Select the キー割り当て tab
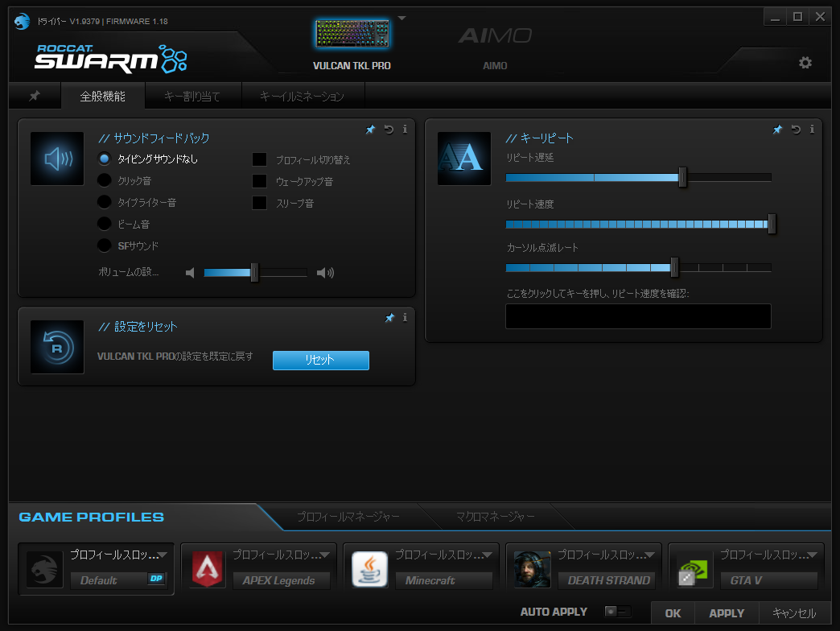The height and width of the screenshot is (631, 840). 192,97
